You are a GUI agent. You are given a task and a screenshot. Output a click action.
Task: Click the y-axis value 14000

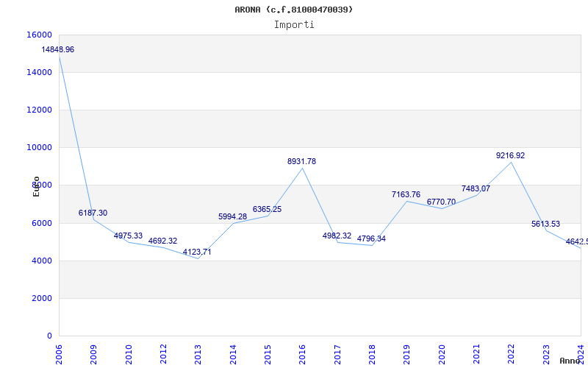pos(40,72)
